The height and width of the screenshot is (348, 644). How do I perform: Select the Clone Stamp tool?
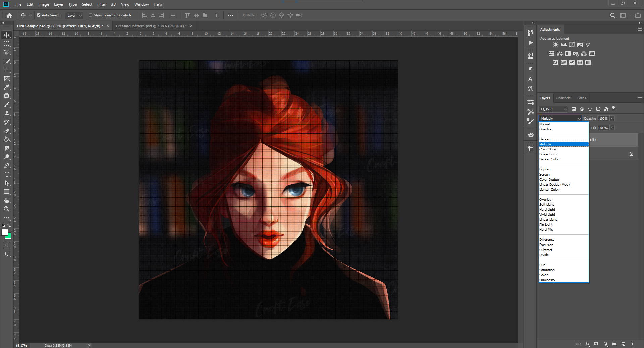[7, 113]
